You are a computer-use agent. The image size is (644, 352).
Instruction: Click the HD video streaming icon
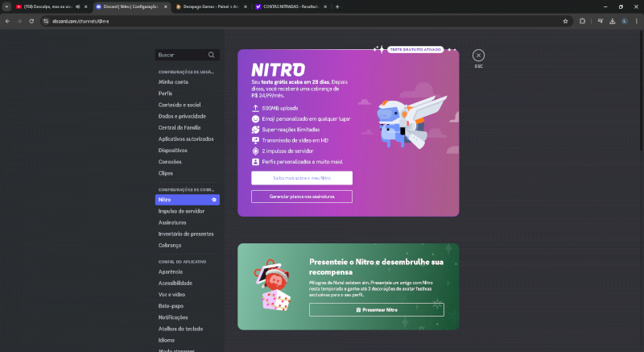(x=255, y=140)
